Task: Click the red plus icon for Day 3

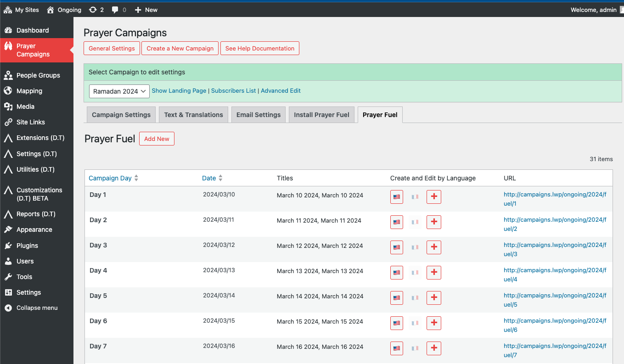Action: click(x=434, y=247)
